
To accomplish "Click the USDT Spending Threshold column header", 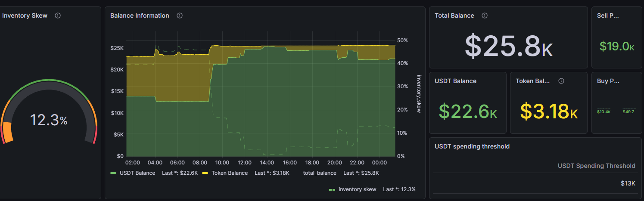I will tap(596, 166).
